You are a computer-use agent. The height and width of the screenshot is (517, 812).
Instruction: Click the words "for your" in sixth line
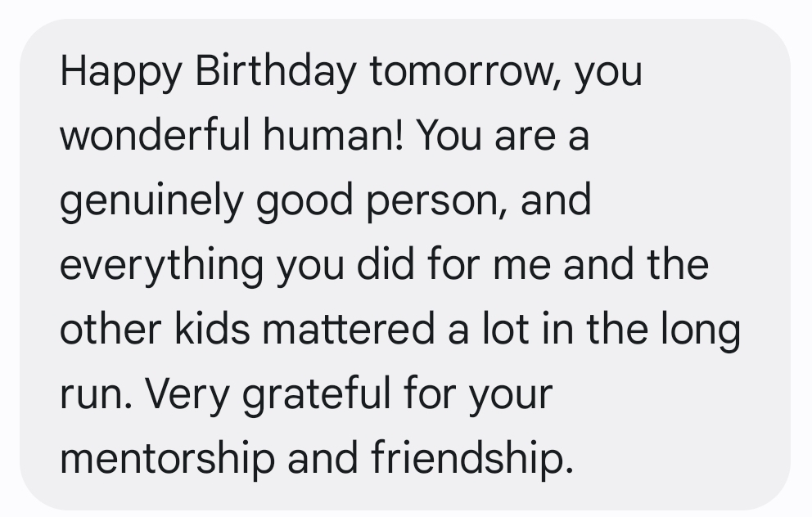[x=477, y=394]
